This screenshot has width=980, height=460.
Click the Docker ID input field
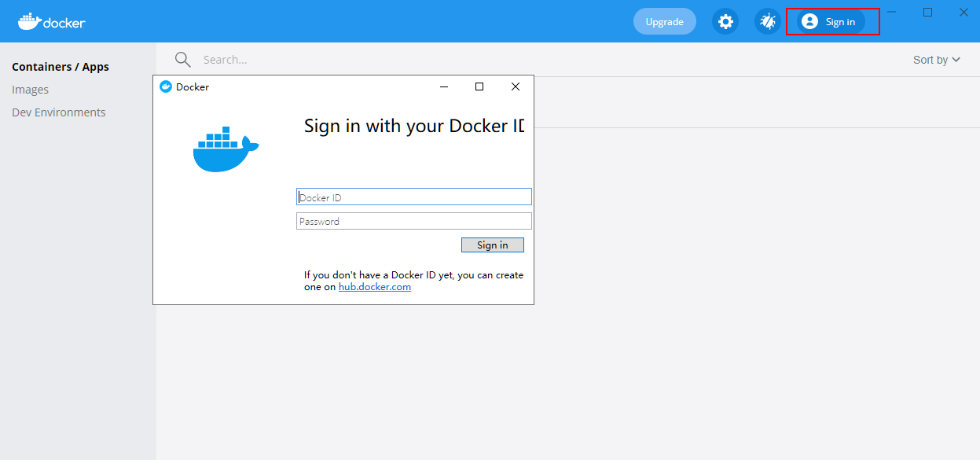pyautogui.click(x=414, y=197)
